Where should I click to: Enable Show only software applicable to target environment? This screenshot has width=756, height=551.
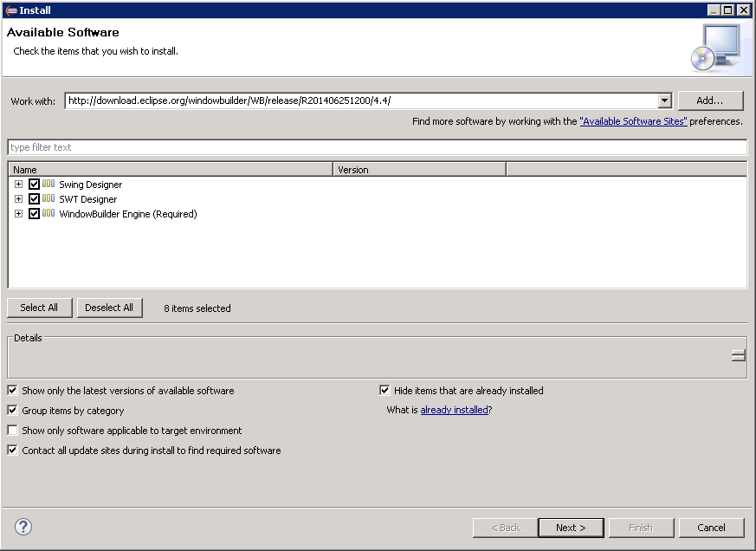pos(12,430)
